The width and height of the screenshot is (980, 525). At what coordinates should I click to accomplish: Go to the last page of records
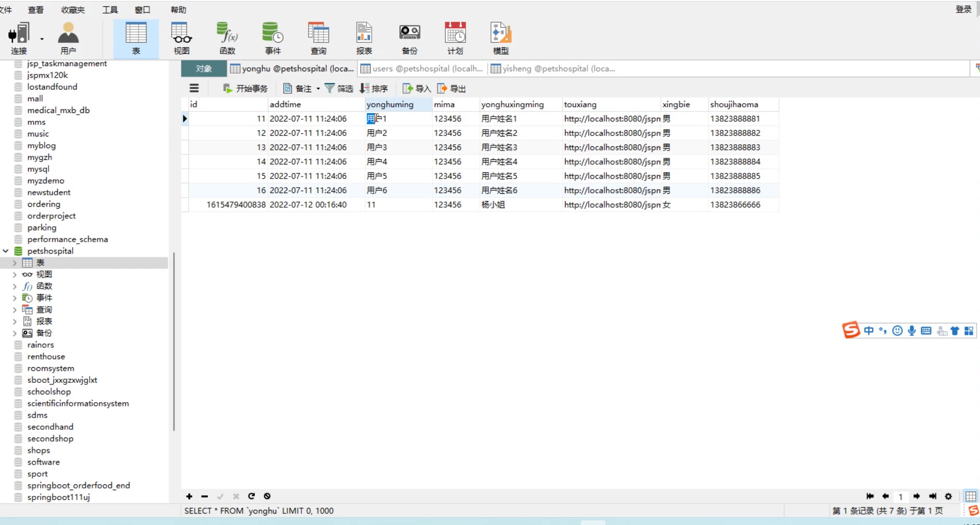coord(933,496)
